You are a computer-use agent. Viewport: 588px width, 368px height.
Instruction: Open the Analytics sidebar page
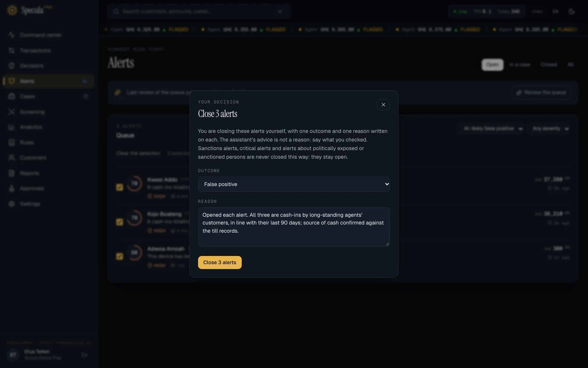tap(49, 127)
